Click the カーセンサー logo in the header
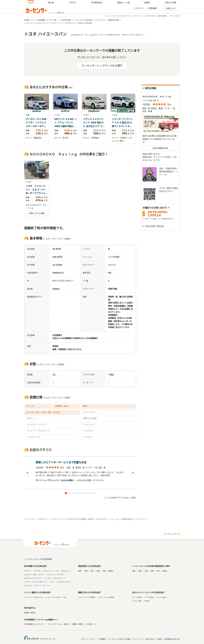 36,10
